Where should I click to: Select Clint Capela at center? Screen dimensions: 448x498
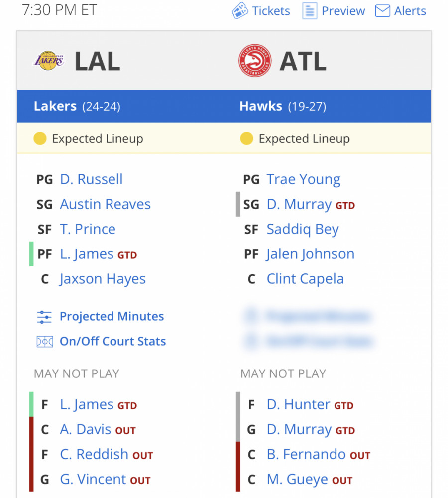(305, 279)
